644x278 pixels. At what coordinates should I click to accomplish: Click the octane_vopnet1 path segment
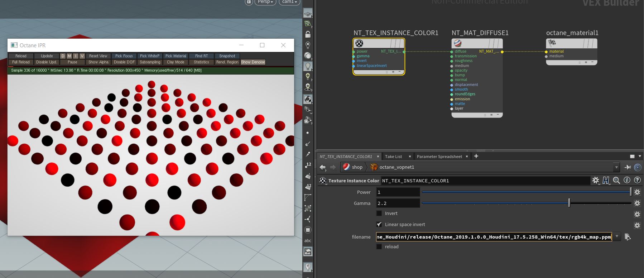392,167
